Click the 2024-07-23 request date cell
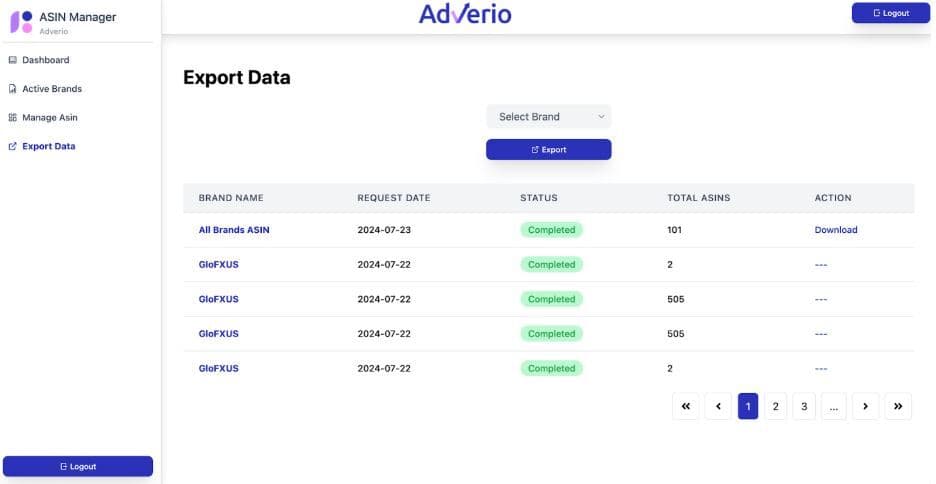The image size is (936, 484). [x=384, y=230]
